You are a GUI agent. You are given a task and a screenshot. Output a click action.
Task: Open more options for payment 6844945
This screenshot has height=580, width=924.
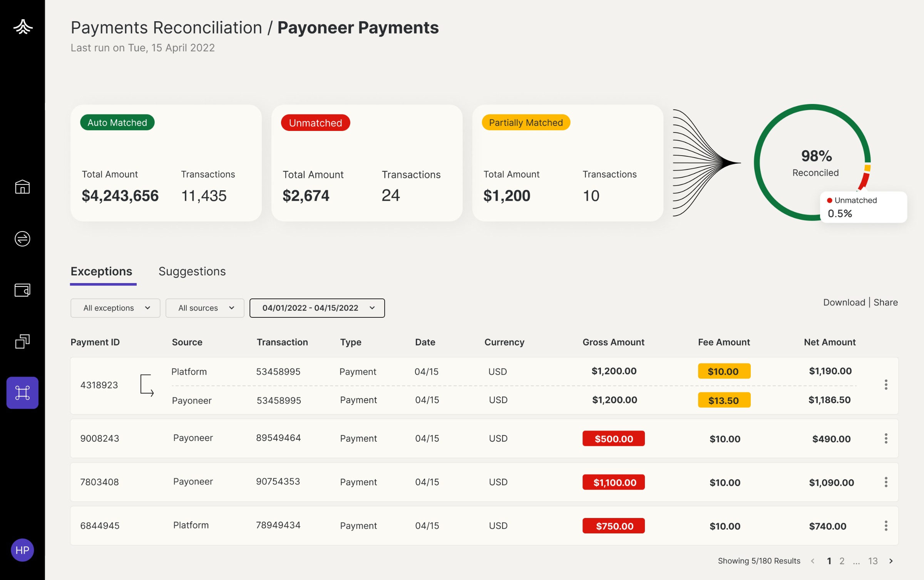click(886, 526)
